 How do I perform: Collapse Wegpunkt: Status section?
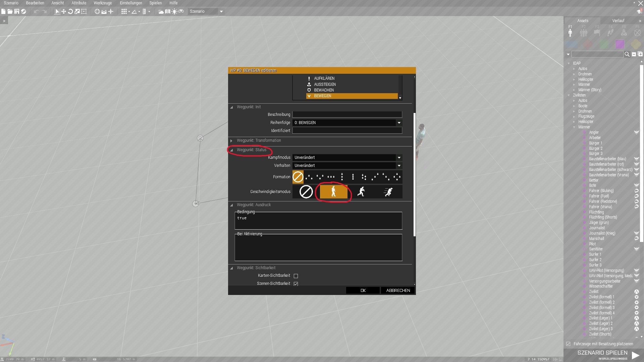[231, 150]
